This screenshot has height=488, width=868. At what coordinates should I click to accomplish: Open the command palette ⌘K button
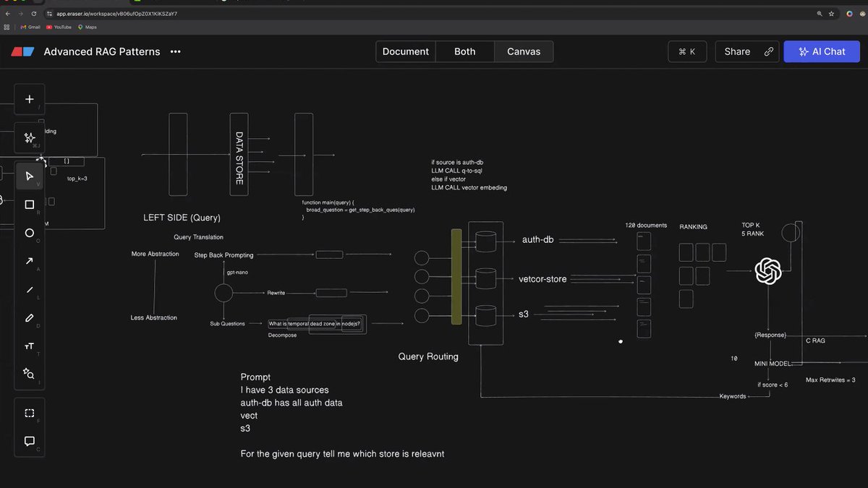(687, 51)
